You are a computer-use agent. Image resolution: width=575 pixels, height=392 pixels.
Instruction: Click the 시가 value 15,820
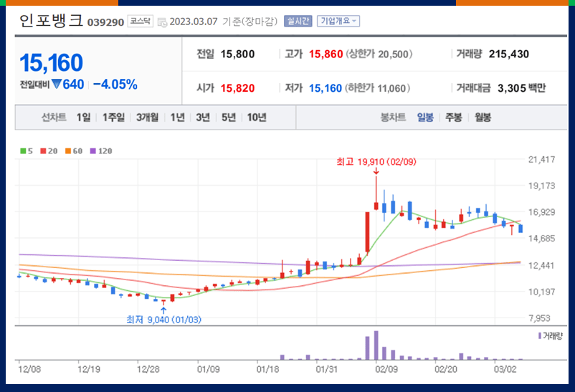(x=237, y=88)
